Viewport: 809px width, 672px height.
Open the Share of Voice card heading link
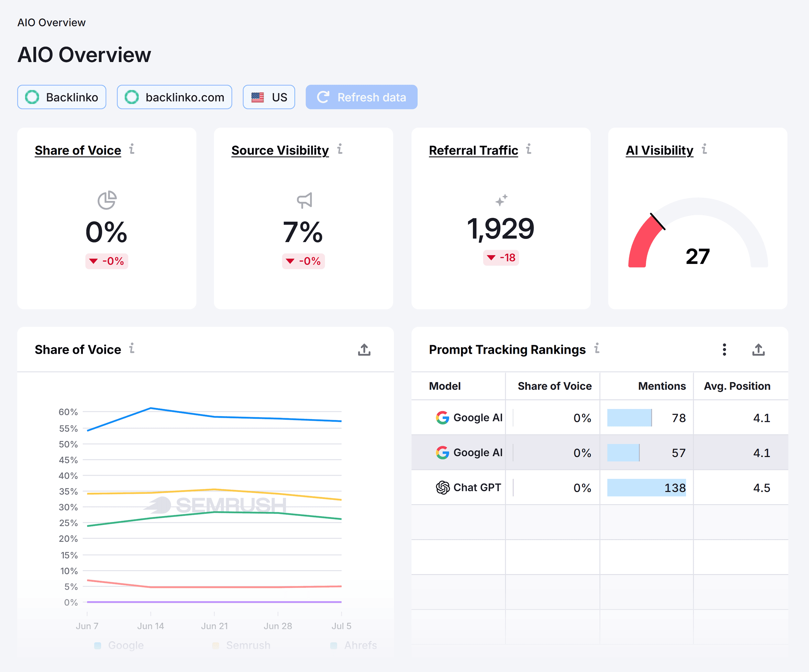78,150
